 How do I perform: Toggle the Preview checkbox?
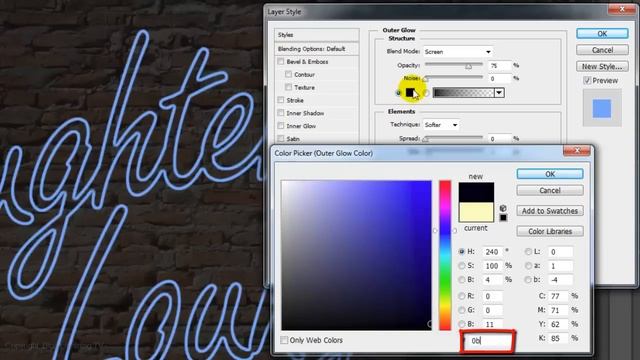[x=587, y=80]
